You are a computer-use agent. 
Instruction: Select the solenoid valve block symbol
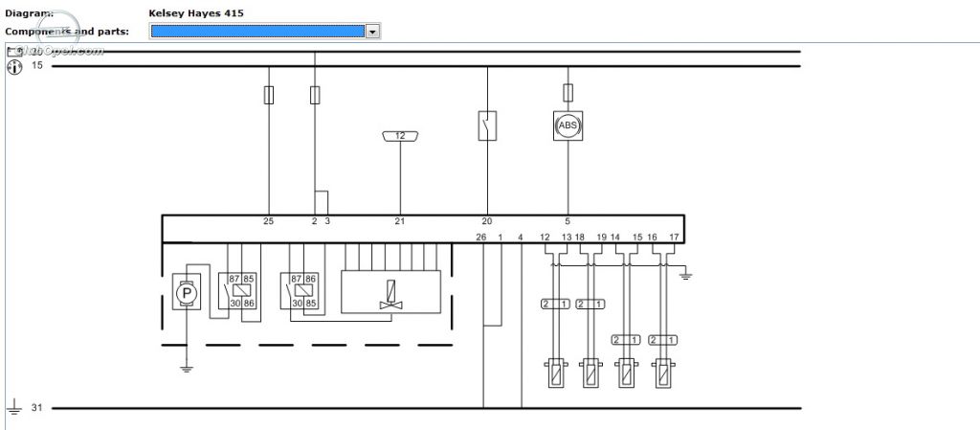pos(390,292)
